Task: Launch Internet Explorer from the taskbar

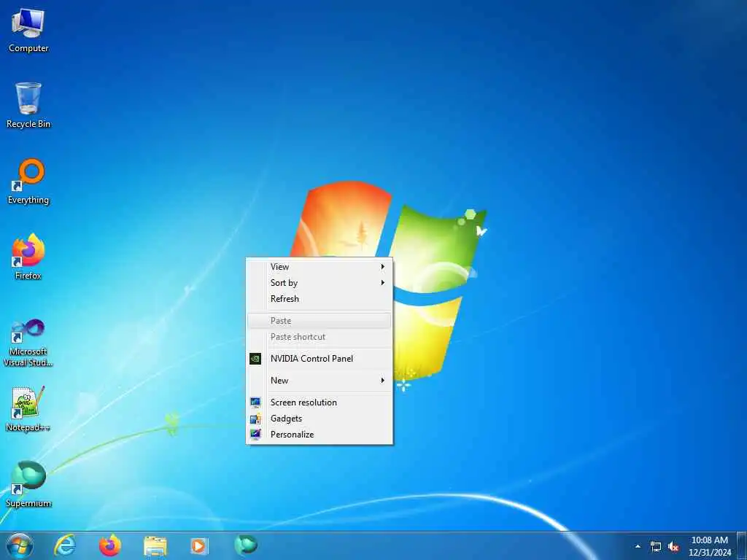Action: (65, 545)
